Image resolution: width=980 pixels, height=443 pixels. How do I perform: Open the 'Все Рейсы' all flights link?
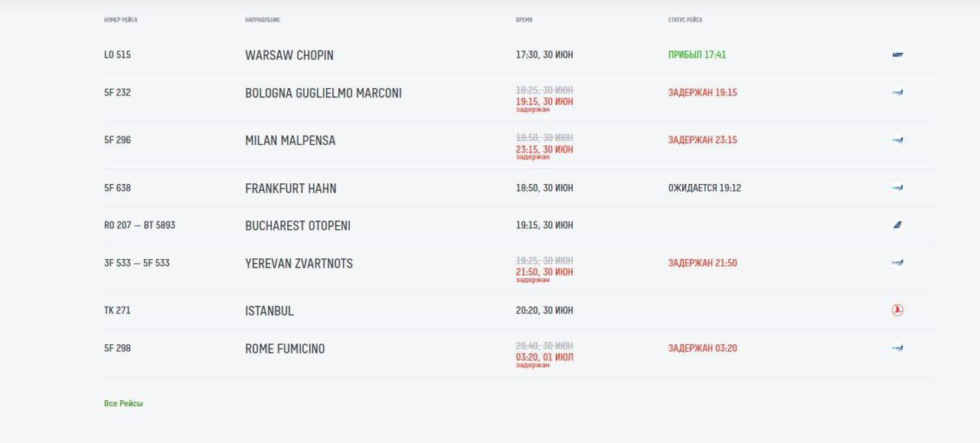point(123,403)
